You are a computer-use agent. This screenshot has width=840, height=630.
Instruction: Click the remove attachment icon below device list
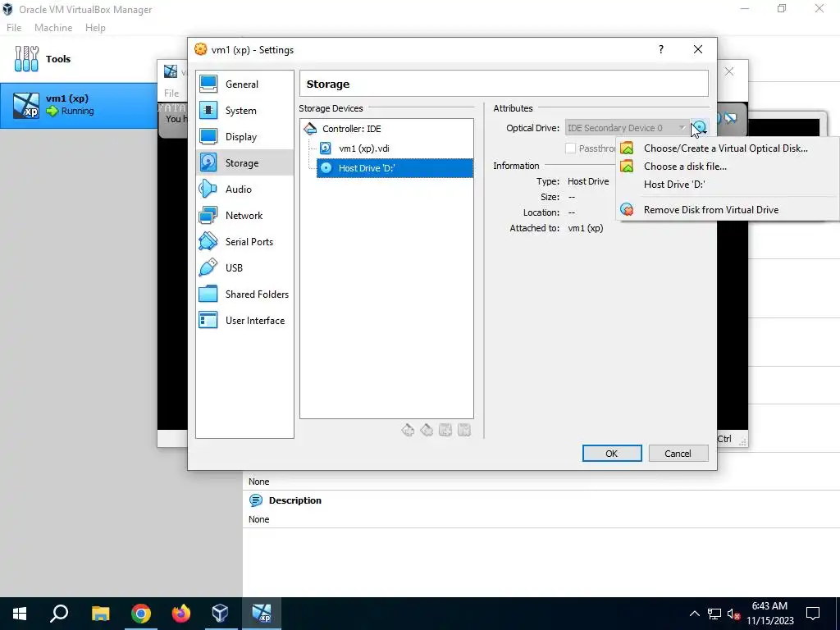464,430
